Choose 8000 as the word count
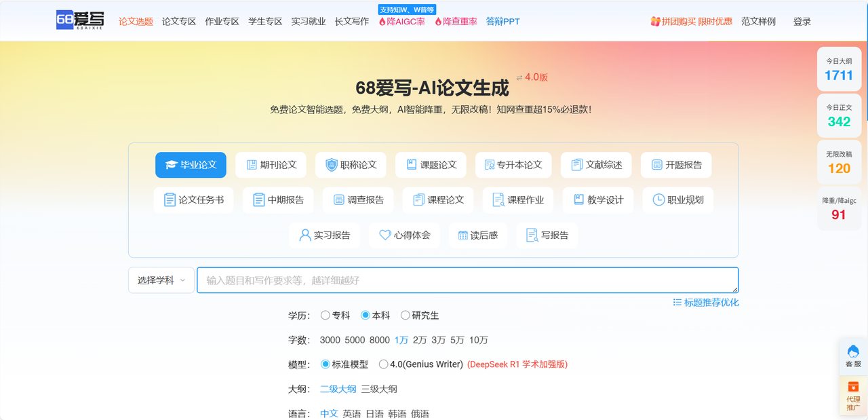Viewport: 868px width, 420px height. 380,340
